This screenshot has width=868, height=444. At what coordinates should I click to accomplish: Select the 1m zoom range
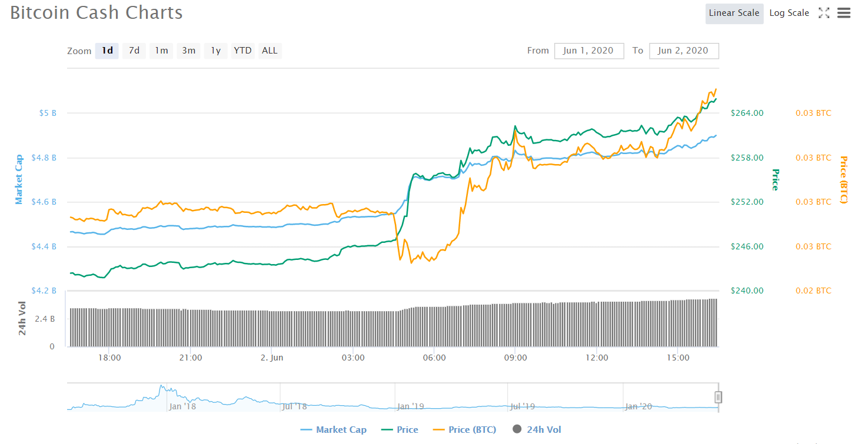pos(161,51)
